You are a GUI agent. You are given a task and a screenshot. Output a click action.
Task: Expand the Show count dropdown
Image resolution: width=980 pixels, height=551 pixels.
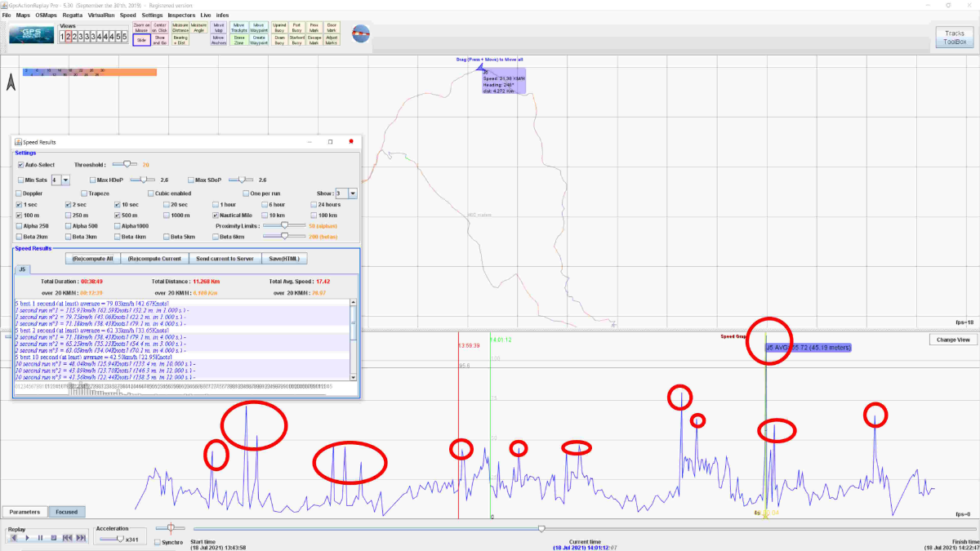(x=352, y=193)
